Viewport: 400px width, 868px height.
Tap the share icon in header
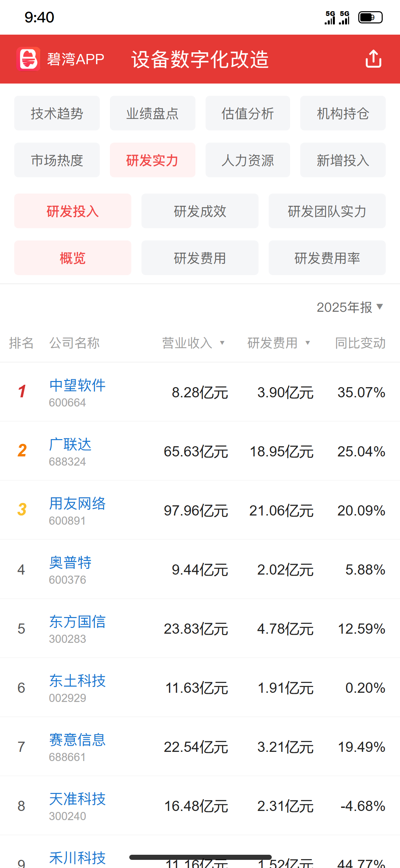[373, 59]
